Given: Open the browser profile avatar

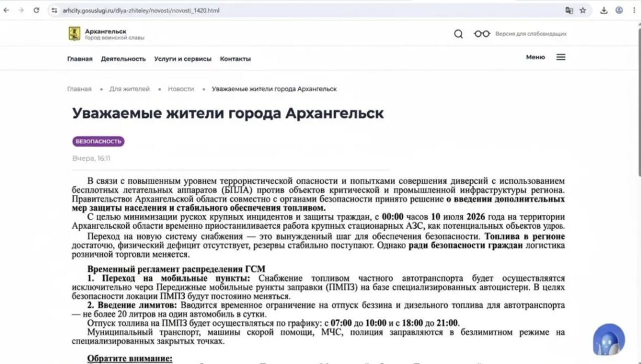Looking at the screenshot, I should point(619,10).
